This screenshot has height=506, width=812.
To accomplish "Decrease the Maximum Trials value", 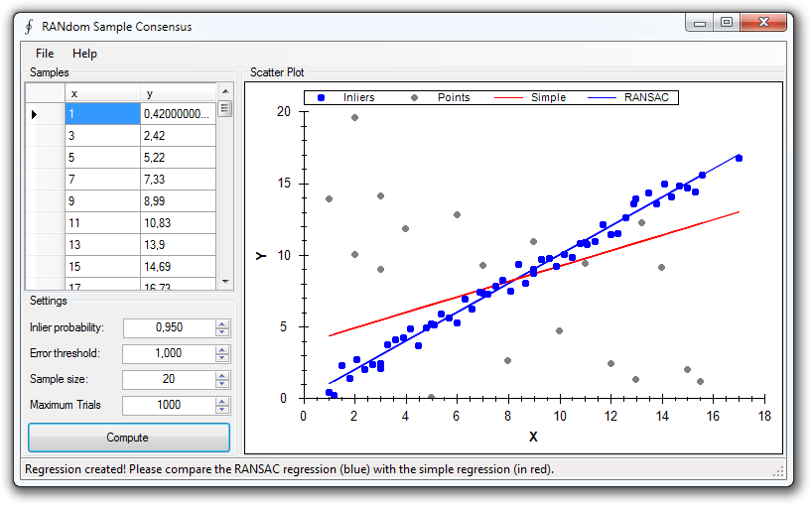I will coord(222,410).
